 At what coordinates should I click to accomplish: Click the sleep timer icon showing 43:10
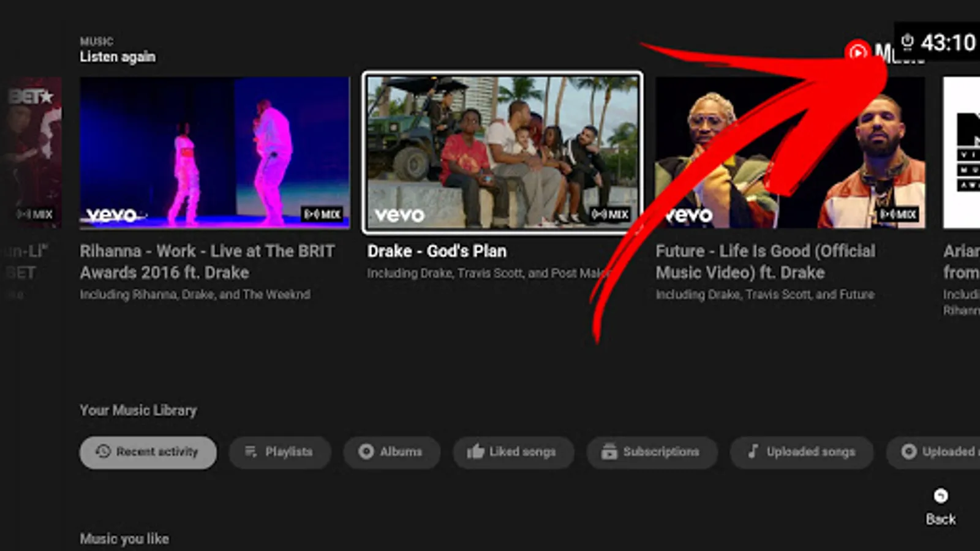pyautogui.click(x=908, y=42)
